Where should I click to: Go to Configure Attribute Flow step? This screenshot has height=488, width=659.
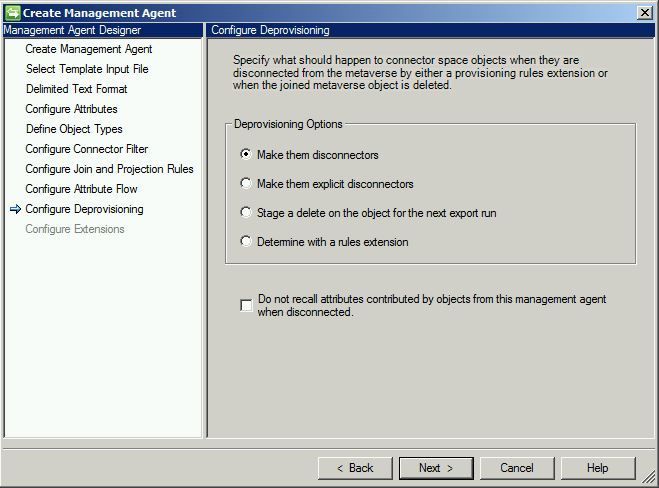click(81, 189)
